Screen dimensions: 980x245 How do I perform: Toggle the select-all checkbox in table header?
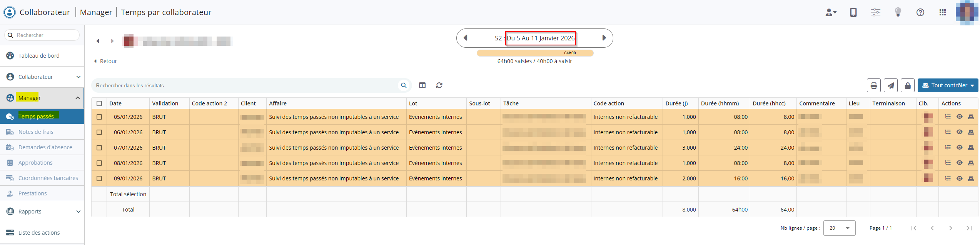pyautogui.click(x=99, y=103)
